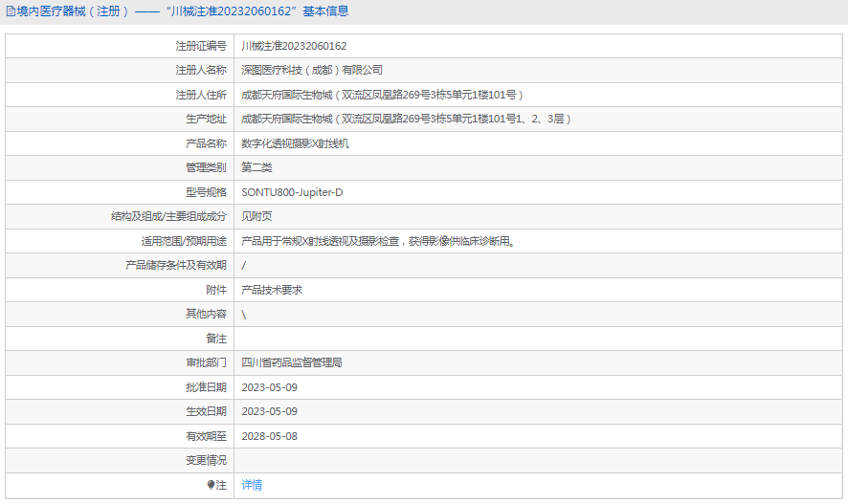Click the 有效期至 label
Viewport: 848px width, 504px height.
click(206, 436)
